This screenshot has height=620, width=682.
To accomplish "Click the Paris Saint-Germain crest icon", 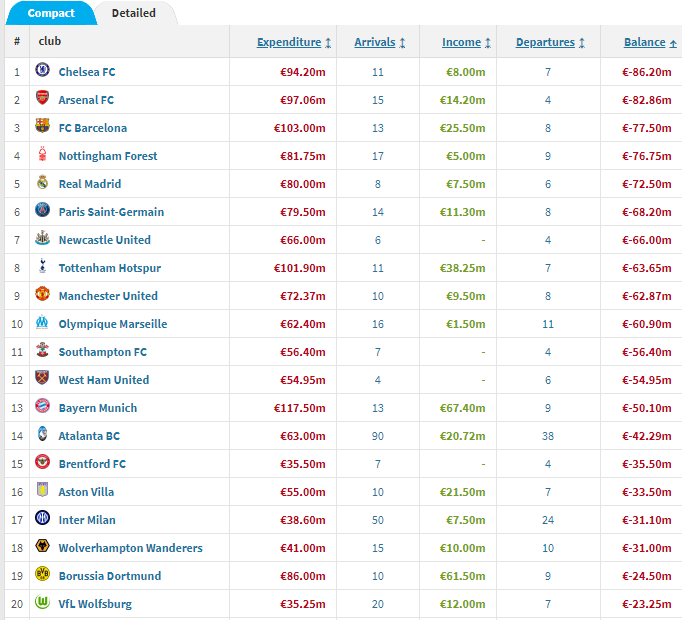I will pos(42,212).
